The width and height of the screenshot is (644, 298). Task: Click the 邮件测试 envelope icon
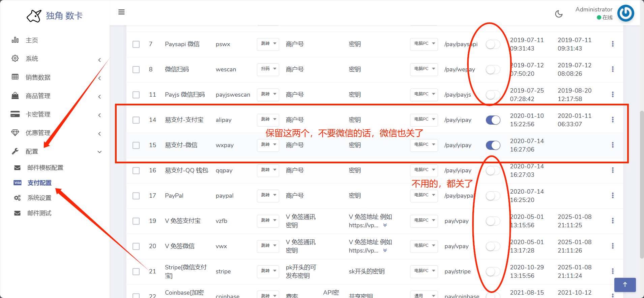(17, 213)
